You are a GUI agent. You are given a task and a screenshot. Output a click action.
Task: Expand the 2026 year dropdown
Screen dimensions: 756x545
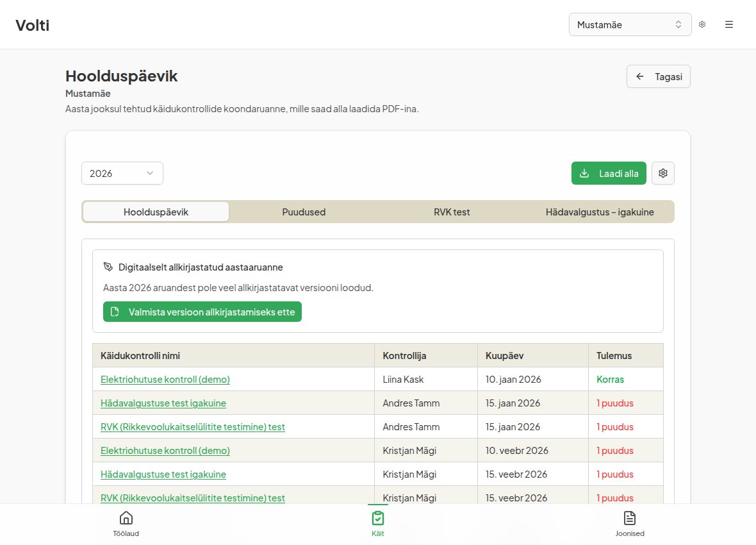[x=122, y=173]
